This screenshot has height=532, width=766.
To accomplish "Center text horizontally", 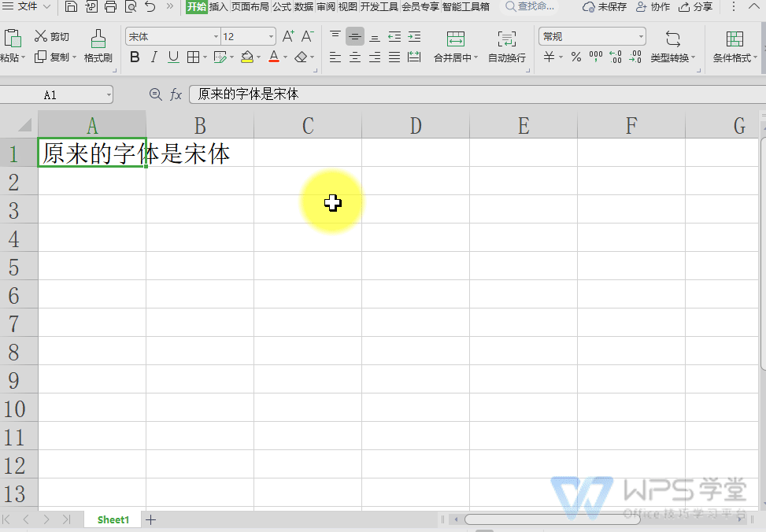I will coord(355,57).
